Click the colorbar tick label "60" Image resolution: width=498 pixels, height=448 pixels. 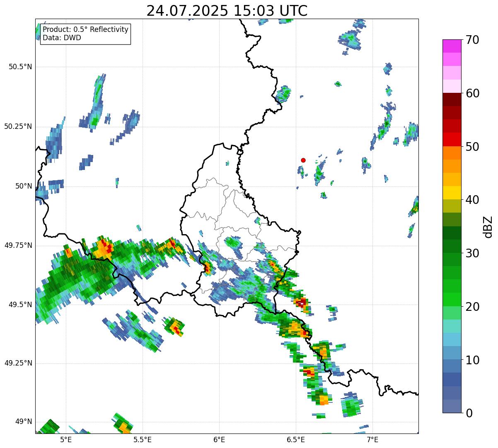point(472,93)
